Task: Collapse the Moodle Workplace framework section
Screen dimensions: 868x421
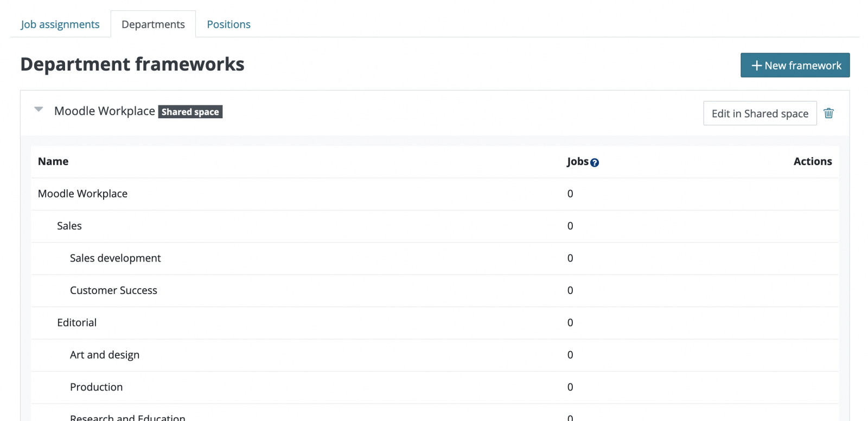Action: coord(39,110)
